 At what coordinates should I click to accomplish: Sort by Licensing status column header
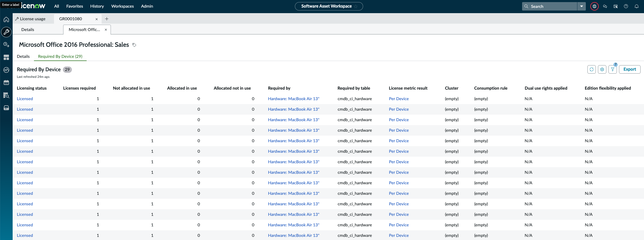(x=32, y=88)
